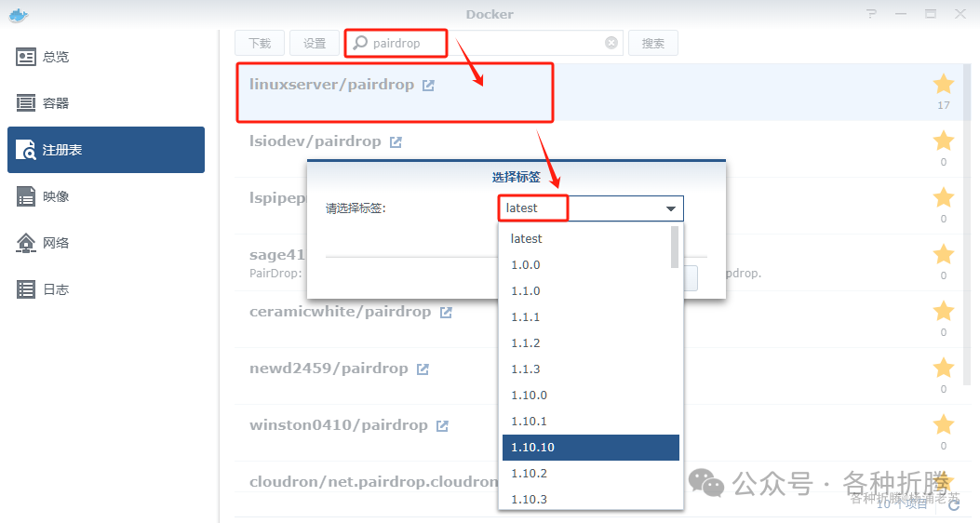Click the 搜索 search button
This screenshot has width=980, height=523.
tap(653, 43)
